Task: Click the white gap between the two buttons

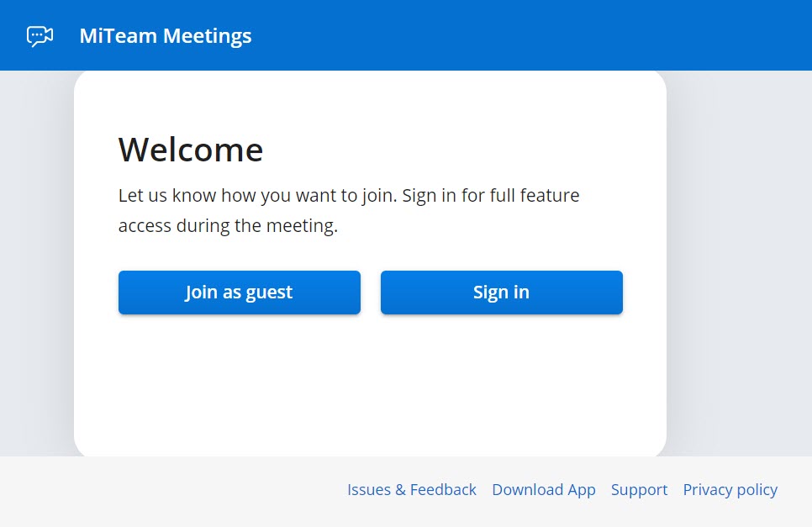Action: tap(371, 292)
